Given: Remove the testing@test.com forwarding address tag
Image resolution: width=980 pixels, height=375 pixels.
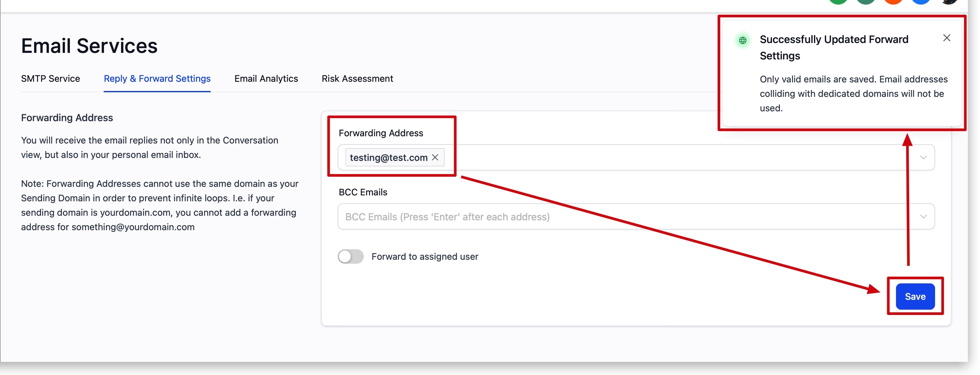Looking at the screenshot, I should [x=435, y=157].
